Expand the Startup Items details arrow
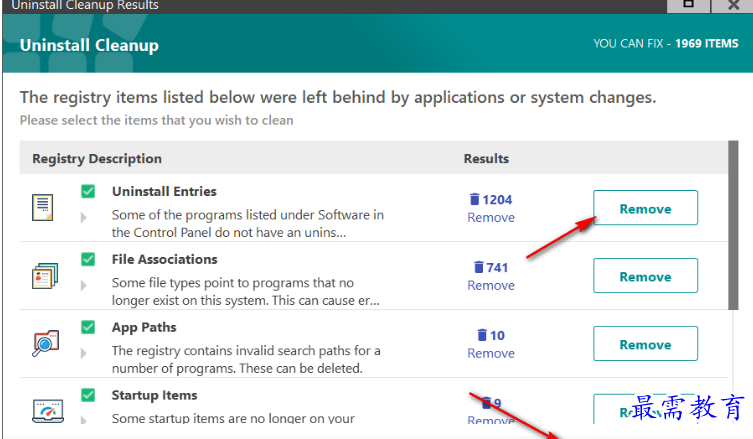The width and height of the screenshot is (753, 439). click(84, 420)
